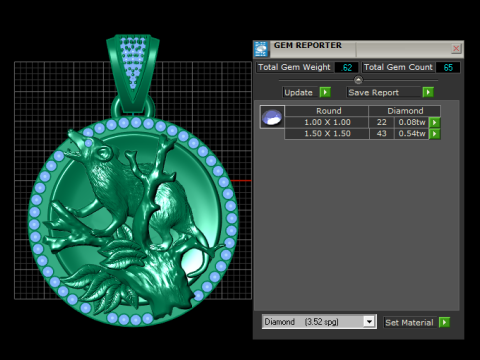Click the Gem Reporter logo icon

pos(261,49)
